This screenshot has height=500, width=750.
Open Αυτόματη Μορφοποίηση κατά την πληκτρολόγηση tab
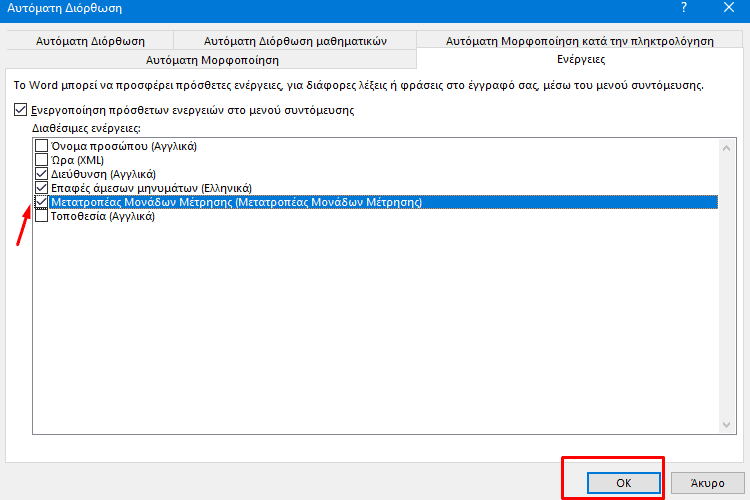(x=580, y=41)
